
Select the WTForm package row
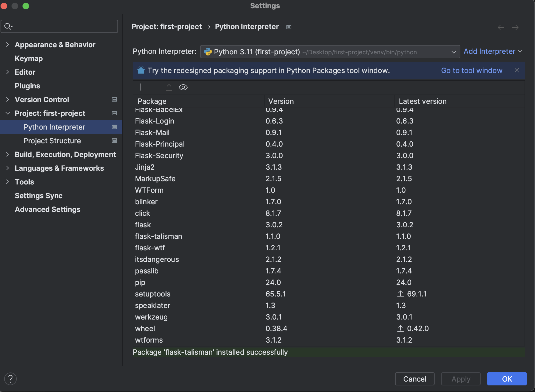click(x=329, y=190)
